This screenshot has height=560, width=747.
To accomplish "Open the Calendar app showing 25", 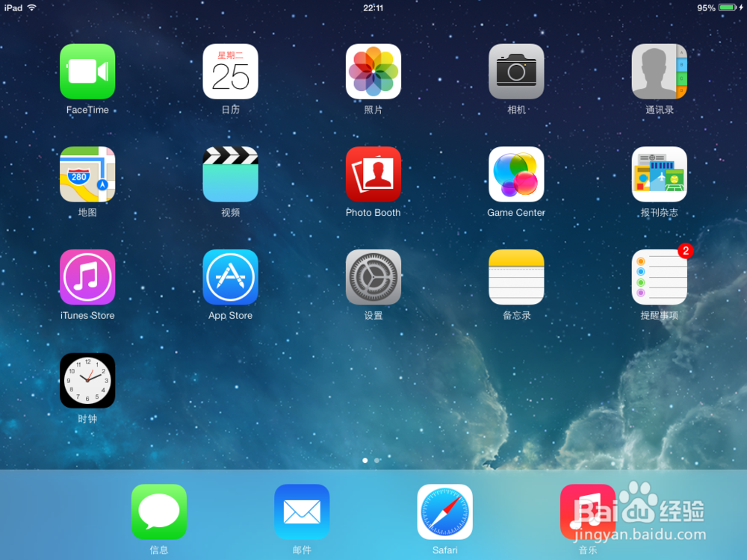I will (x=230, y=72).
